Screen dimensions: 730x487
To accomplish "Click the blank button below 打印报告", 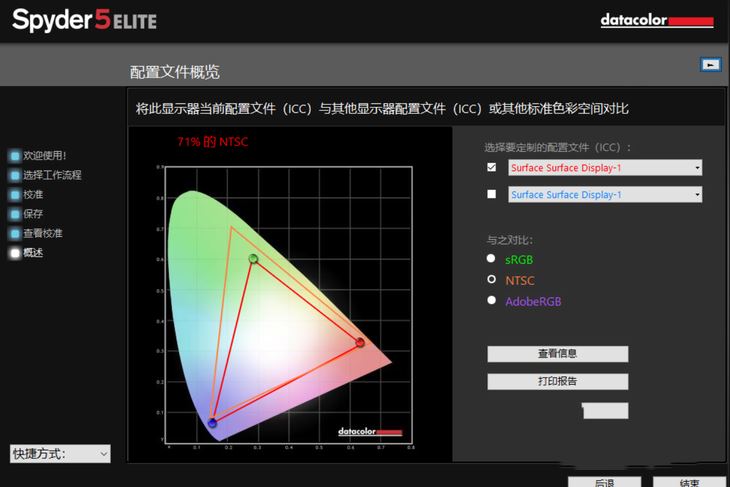I will 605,411.
